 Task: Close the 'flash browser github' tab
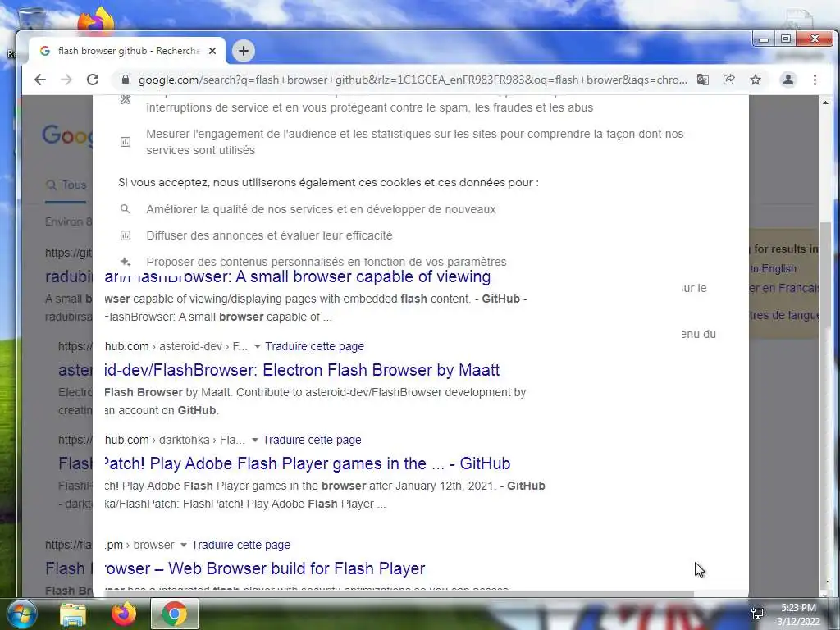212,51
